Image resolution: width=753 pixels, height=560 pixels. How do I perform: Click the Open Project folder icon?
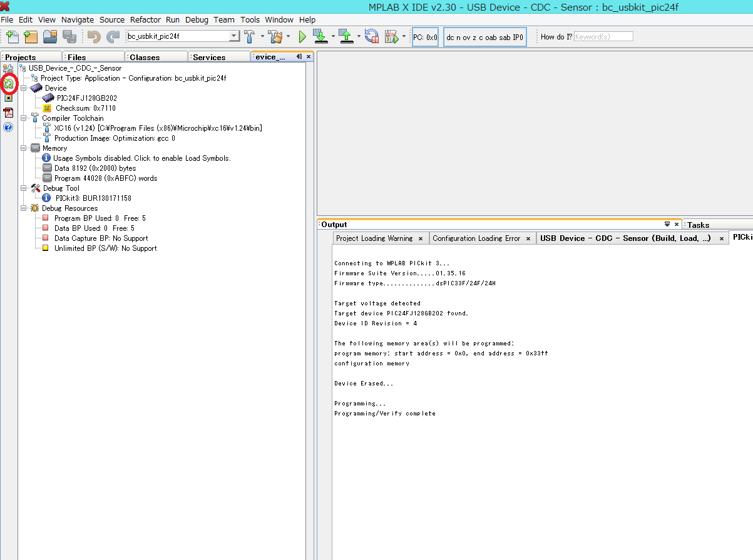(50, 37)
